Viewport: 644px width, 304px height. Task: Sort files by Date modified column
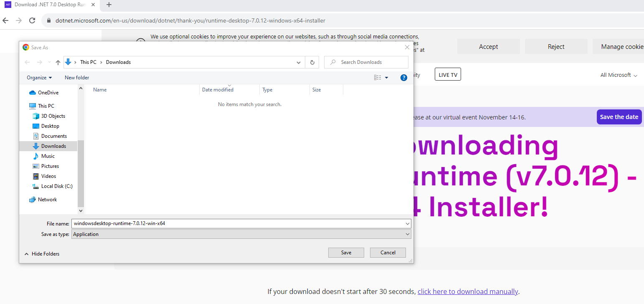click(x=218, y=90)
